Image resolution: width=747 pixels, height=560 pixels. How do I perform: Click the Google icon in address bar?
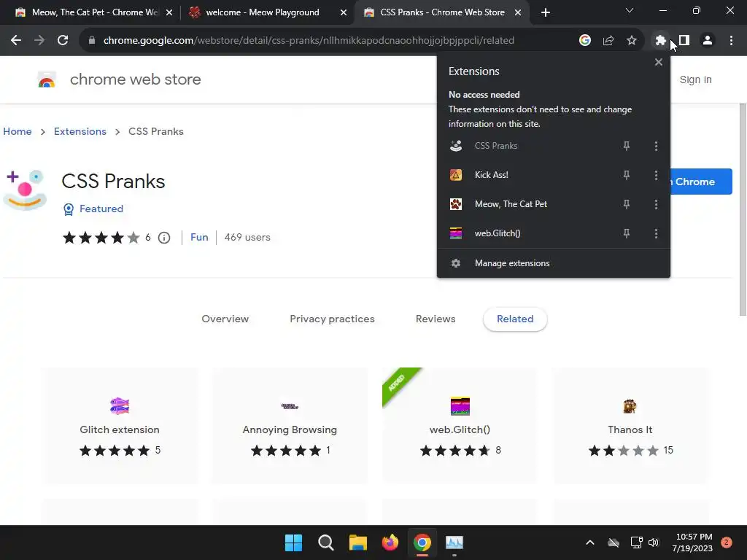[585, 41]
